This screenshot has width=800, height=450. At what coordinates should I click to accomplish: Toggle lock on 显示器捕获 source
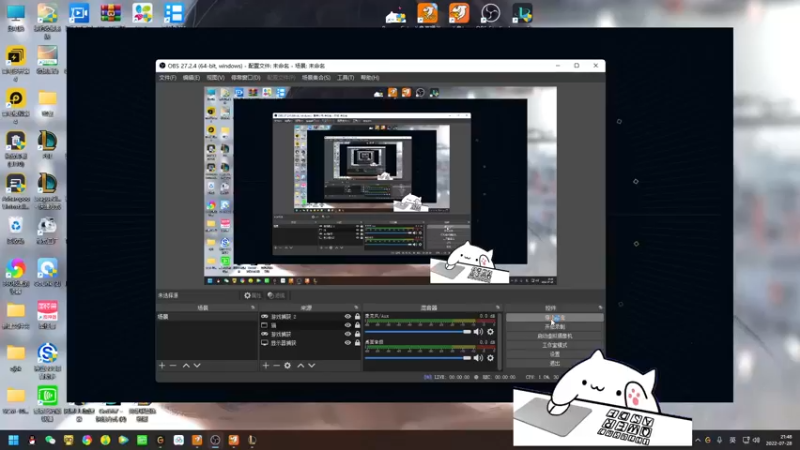[357, 343]
